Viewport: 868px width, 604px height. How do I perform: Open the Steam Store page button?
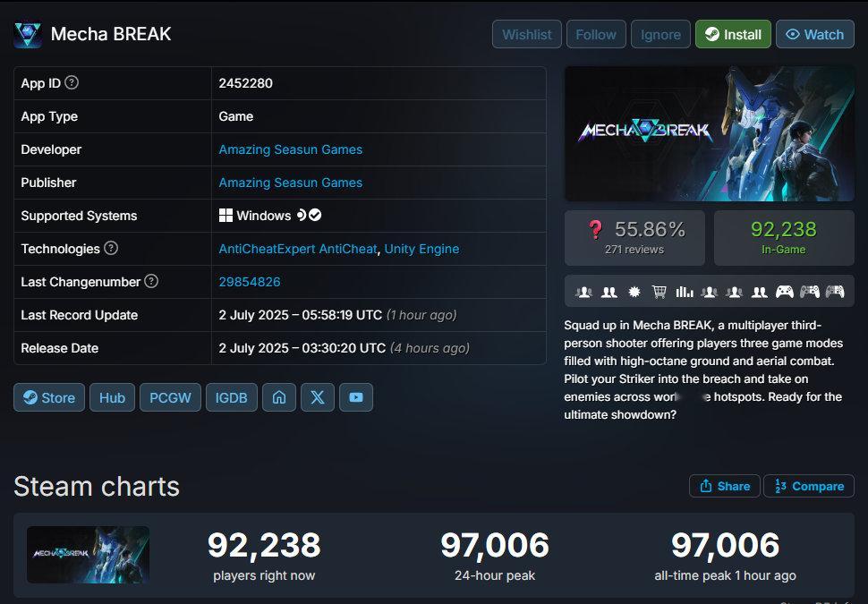click(49, 397)
